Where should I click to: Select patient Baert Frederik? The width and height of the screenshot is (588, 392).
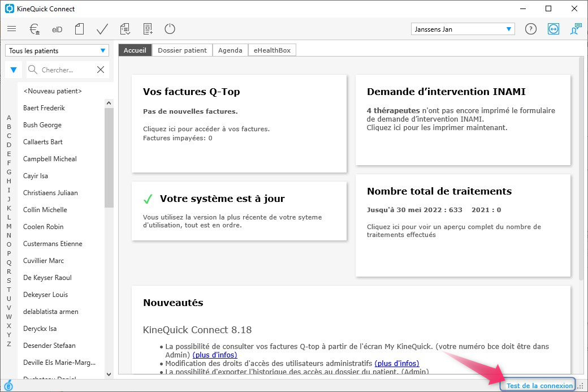[x=44, y=108]
